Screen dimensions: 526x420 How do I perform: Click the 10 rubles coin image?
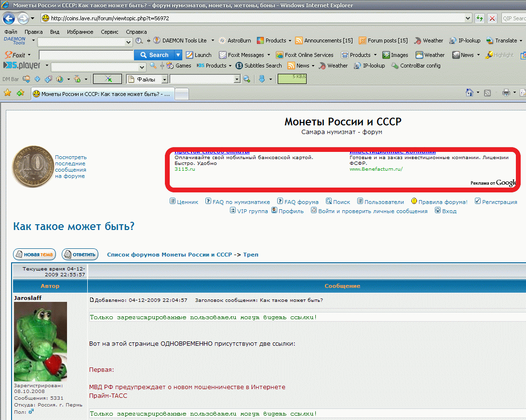tap(33, 166)
